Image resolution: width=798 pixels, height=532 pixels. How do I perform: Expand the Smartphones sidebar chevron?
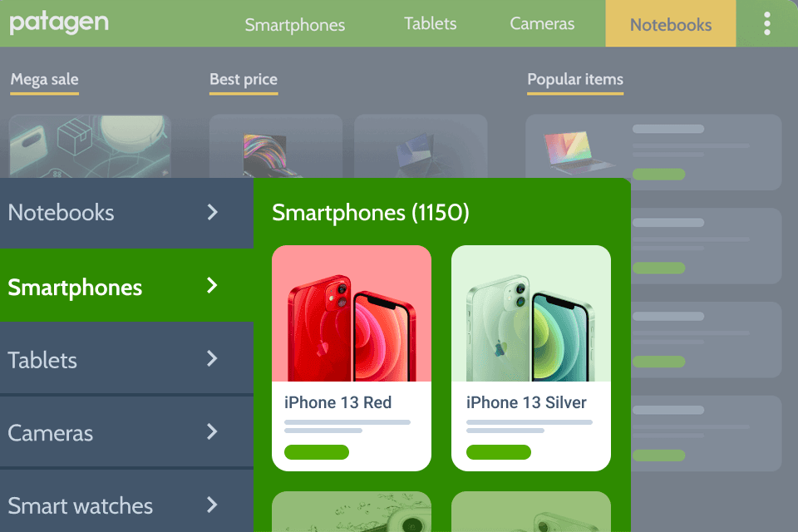coord(212,285)
